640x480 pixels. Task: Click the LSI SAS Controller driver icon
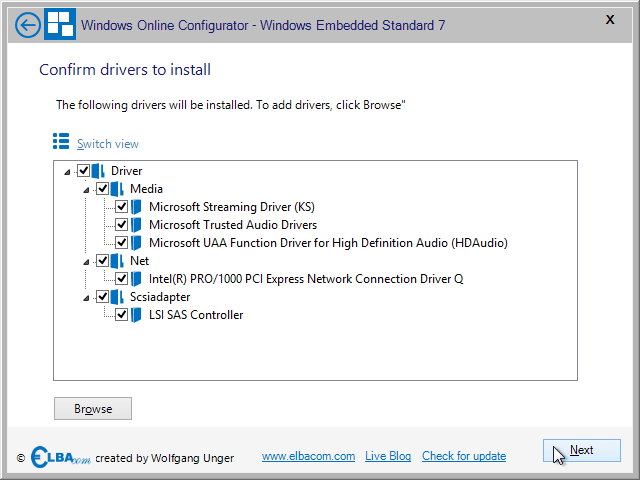point(136,315)
